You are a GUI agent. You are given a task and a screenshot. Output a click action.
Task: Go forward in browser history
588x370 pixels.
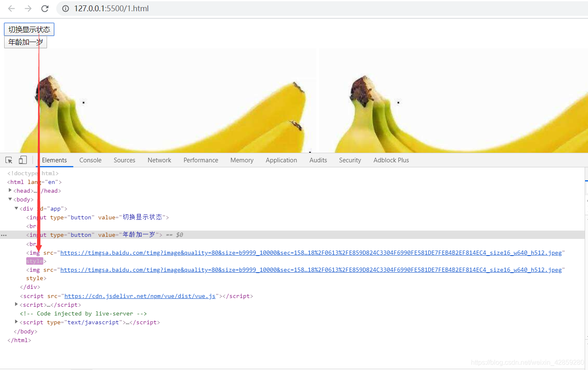[28, 8]
